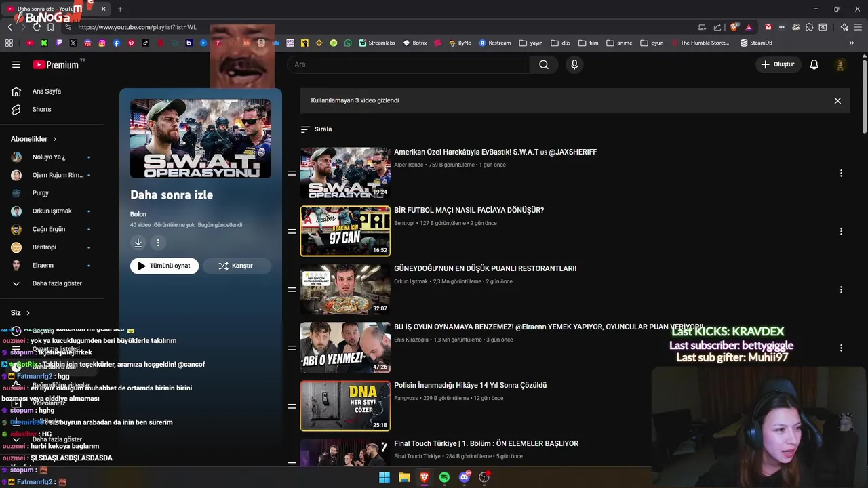
Task: Open the apps grid icon in bookmarks bar
Action: pos(9,43)
